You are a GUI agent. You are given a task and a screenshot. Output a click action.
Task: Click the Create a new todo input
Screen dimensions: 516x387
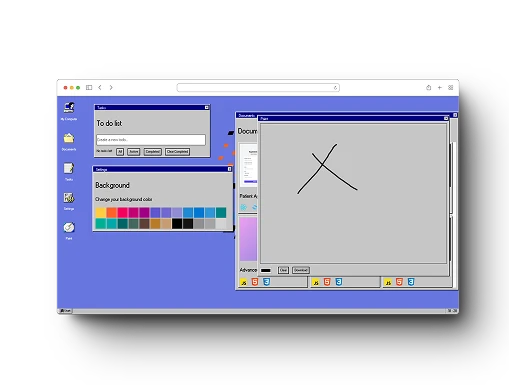[x=151, y=140]
